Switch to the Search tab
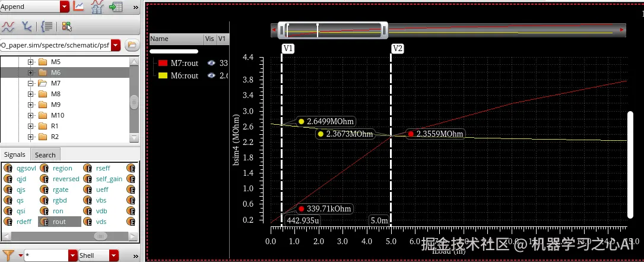This screenshot has width=644, height=262. tap(45, 155)
